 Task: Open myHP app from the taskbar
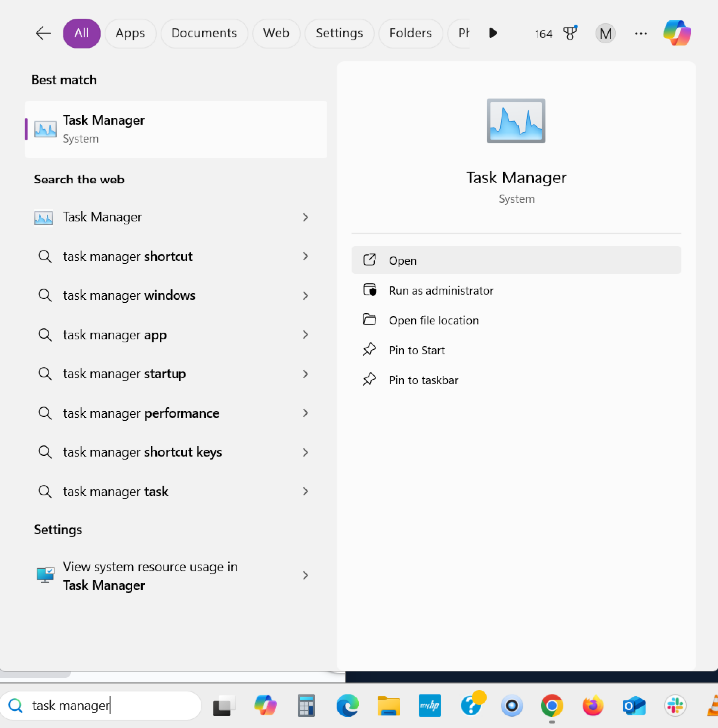(430, 706)
